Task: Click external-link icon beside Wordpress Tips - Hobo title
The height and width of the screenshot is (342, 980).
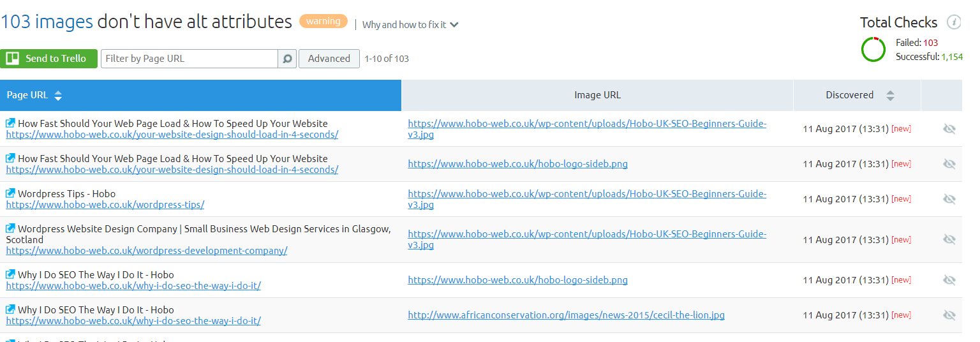Action: 10,193
